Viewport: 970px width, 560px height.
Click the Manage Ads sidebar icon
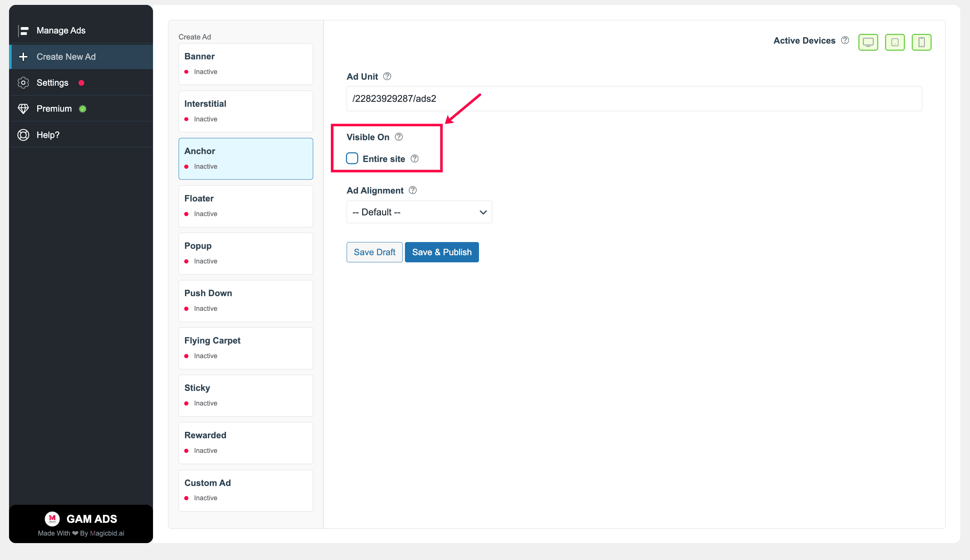23,30
